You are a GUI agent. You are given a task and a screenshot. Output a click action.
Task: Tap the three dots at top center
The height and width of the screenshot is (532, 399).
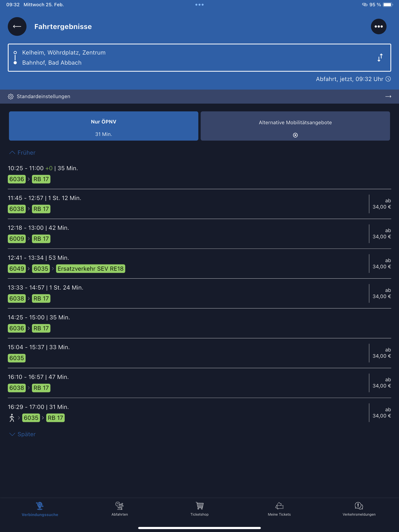[199, 4]
